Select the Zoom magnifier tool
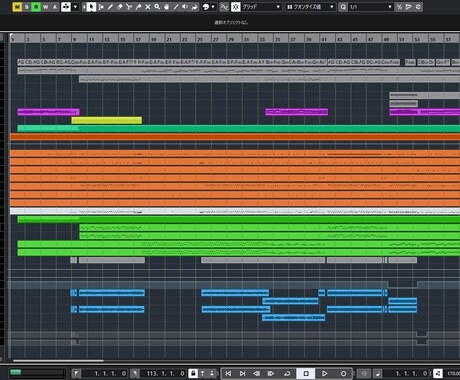 point(157,7)
